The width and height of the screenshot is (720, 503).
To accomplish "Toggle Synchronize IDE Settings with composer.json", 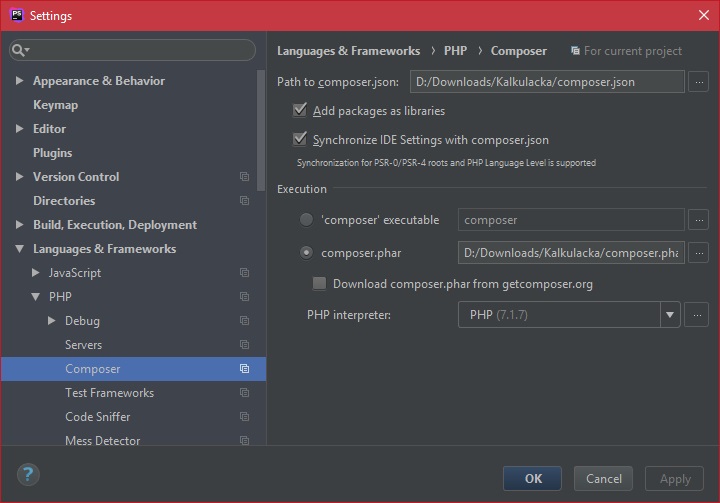I will coord(299,139).
